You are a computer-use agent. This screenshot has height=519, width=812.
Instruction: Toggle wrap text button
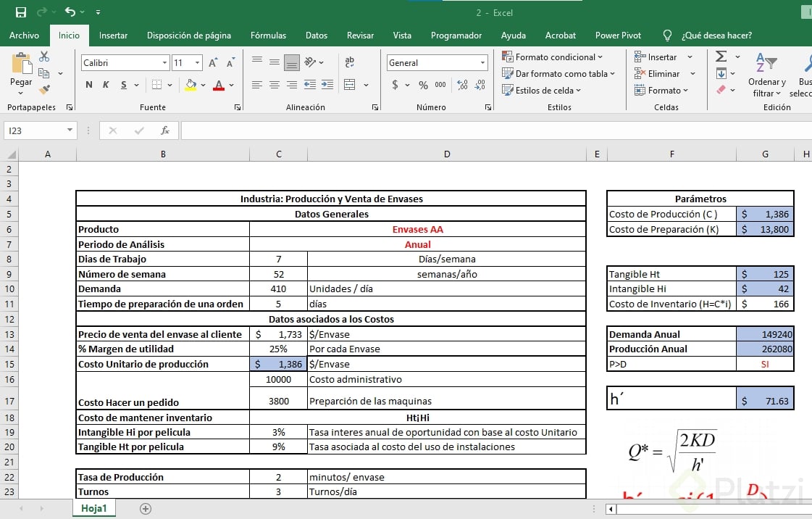(x=350, y=63)
